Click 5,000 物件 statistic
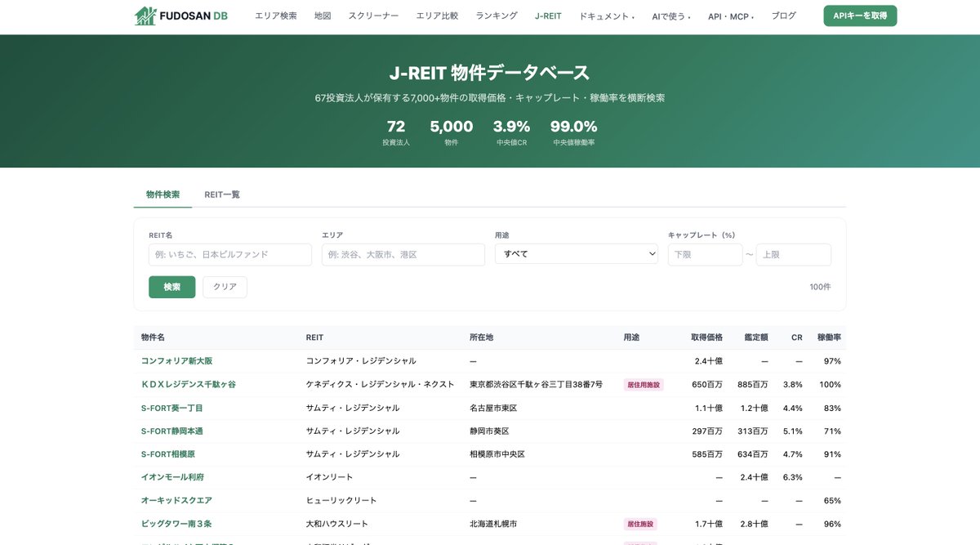 (452, 132)
